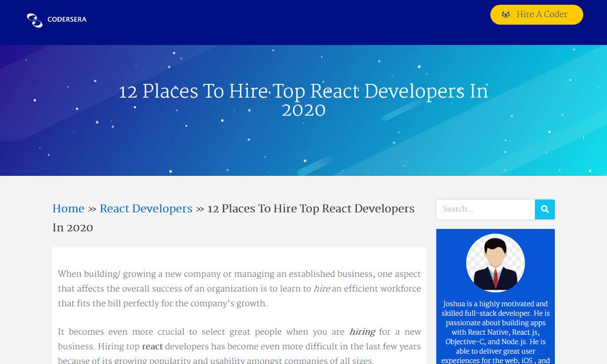The height and width of the screenshot is (364, 607).
Task: Focus the Search input field
Action: tap(486, 209)
